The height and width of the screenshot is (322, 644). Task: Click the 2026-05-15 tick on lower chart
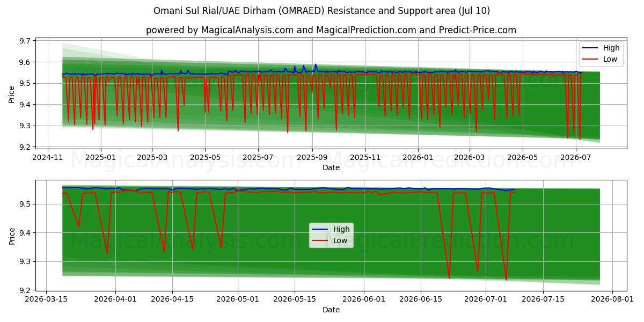click(295, 299)
